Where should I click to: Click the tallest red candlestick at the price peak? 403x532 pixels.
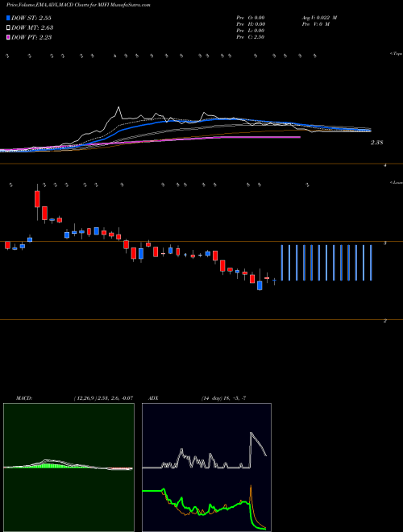[37, 199]
